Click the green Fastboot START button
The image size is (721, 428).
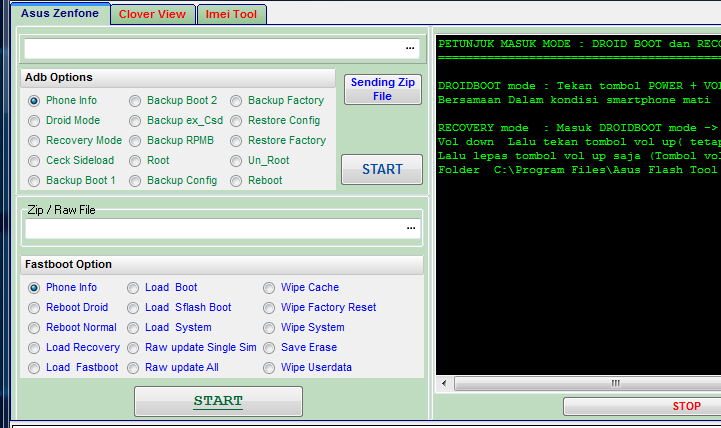click(x=218, y=401)
